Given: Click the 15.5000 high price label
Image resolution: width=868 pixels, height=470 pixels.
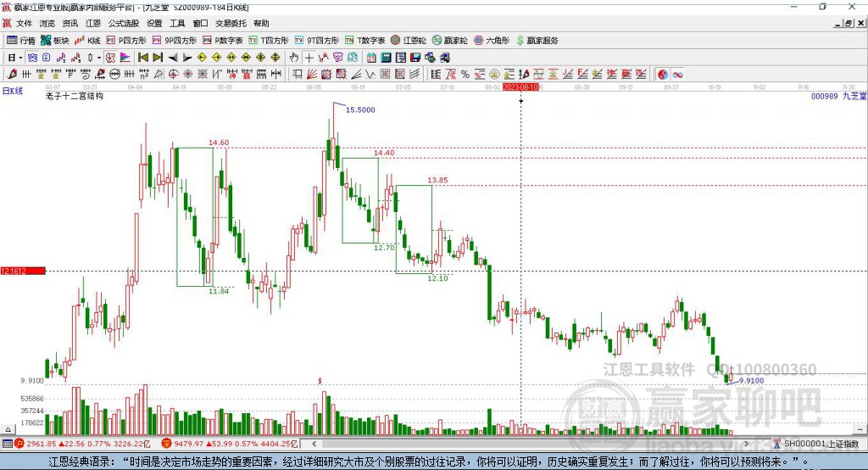Looking at the screenshot, I should point(360,109).
